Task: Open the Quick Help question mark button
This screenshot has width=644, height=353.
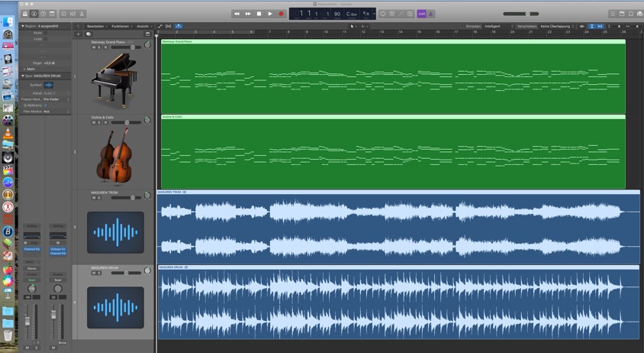Action: pyautogui.click(x=43, y=14)
